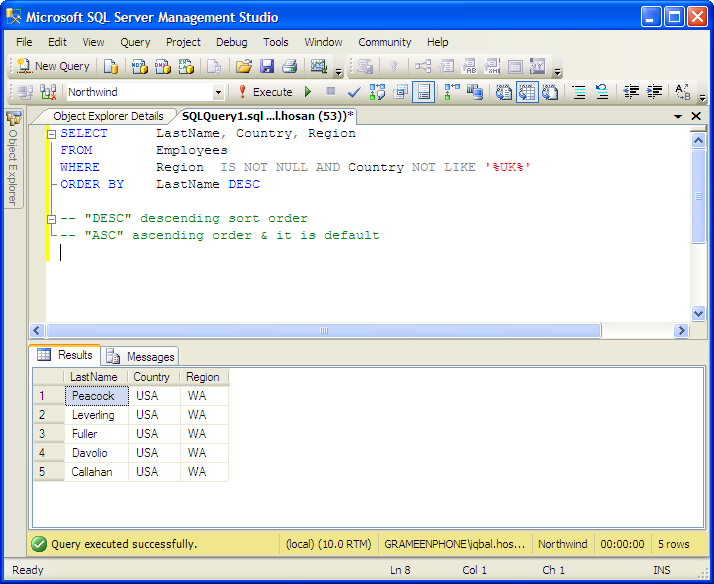
Task: Show the Results tab
Action: coord(66,355)
